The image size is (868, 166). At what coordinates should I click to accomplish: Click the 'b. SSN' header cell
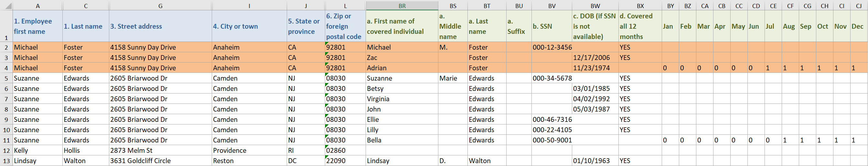552,26
